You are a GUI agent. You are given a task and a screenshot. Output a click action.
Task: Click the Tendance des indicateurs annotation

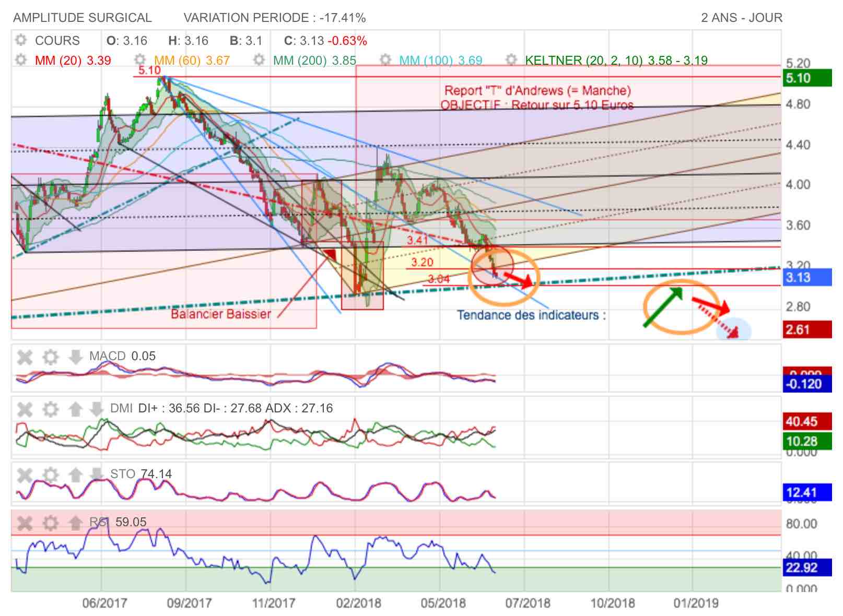[x=531, y=315]
